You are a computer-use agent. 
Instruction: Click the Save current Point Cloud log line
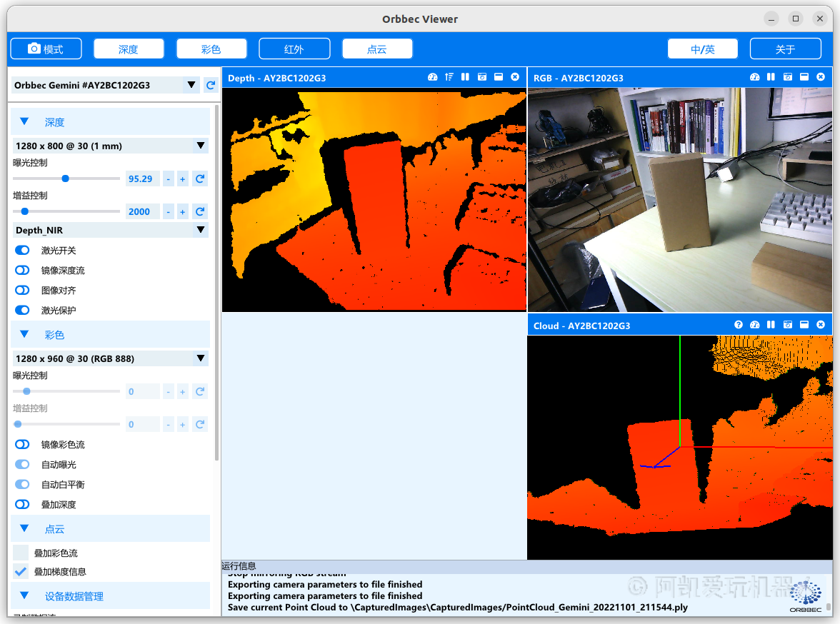click(x=457, y=608)
